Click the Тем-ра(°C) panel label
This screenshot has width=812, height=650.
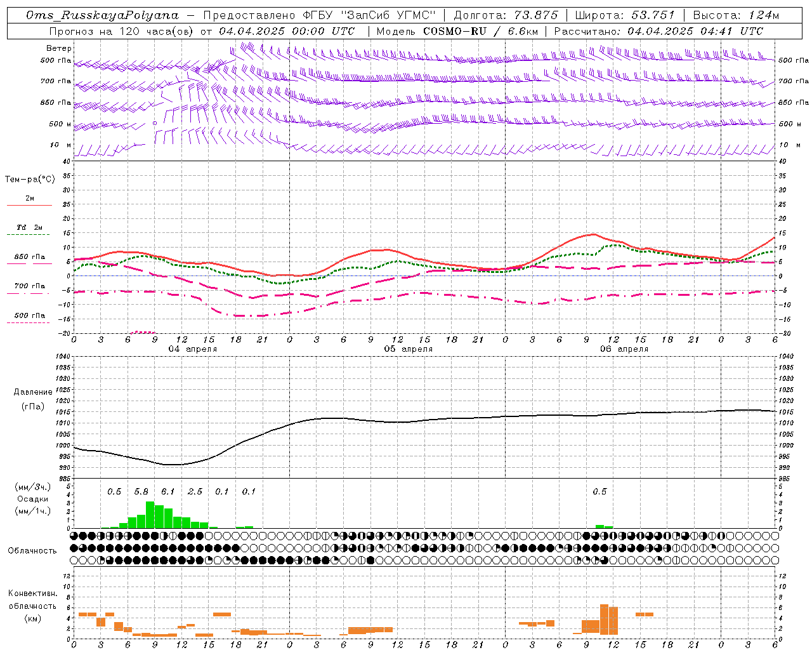click(x=30, y=180)
